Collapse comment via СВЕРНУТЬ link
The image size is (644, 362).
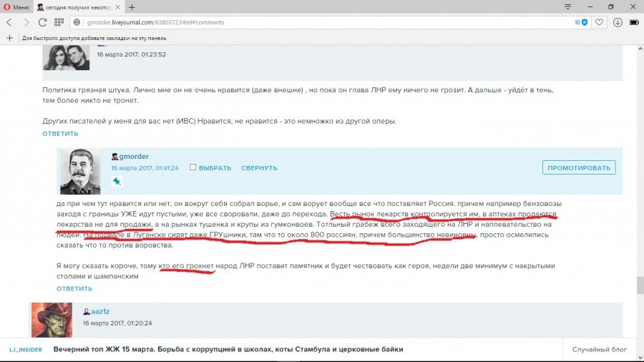click(258, 168)
